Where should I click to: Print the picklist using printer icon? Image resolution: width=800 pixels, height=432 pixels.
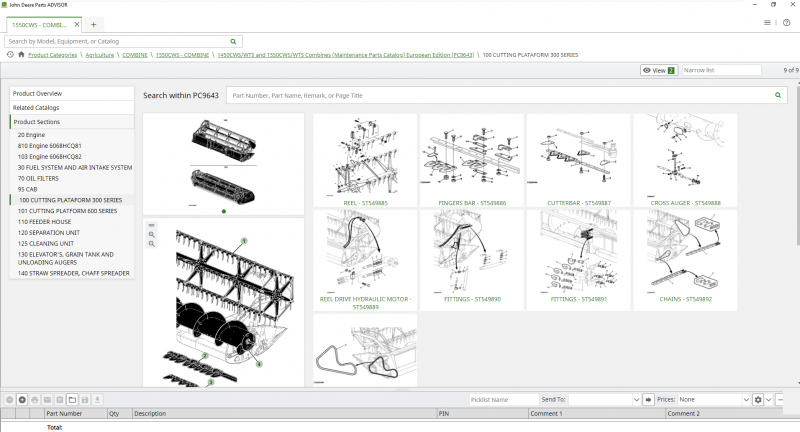click(35, 399)
